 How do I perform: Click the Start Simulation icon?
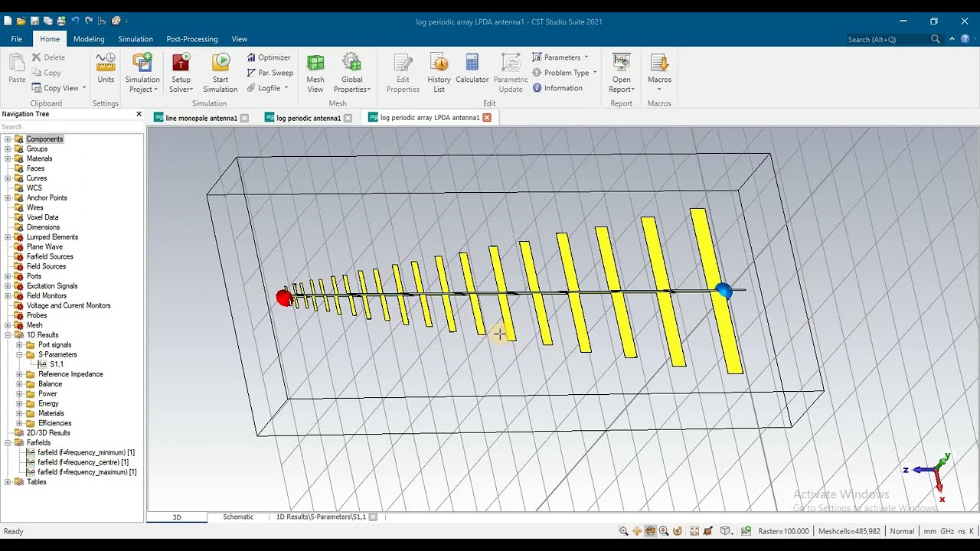click(x=220, y=63)
